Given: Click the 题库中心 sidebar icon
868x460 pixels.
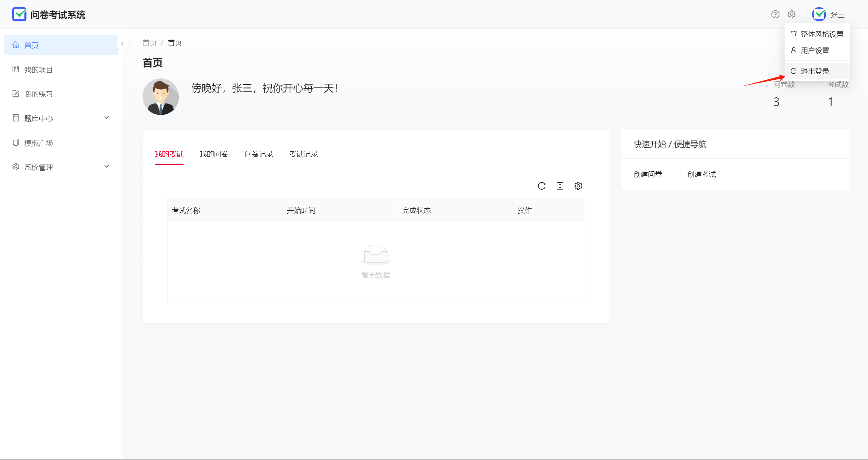Looking at the screenshot, I should coord(16,118).
